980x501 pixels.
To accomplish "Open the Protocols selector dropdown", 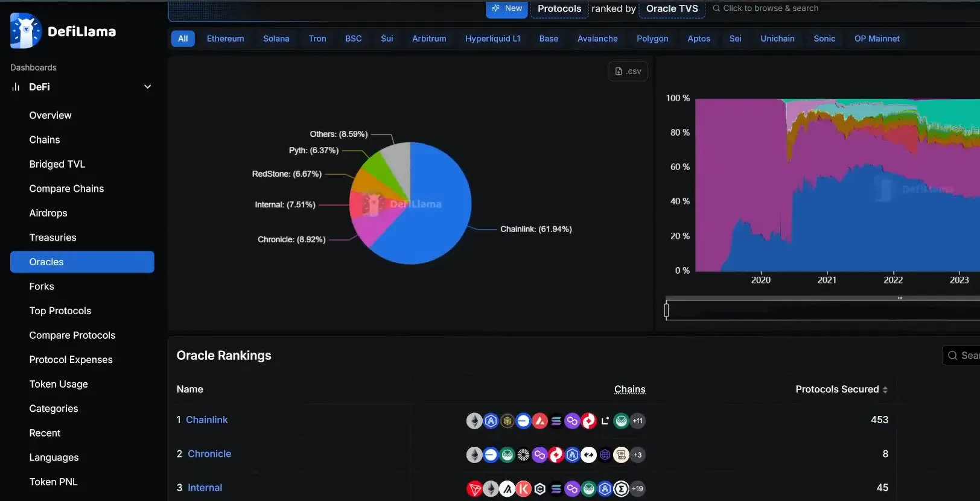I will click(x=559, y=8).
